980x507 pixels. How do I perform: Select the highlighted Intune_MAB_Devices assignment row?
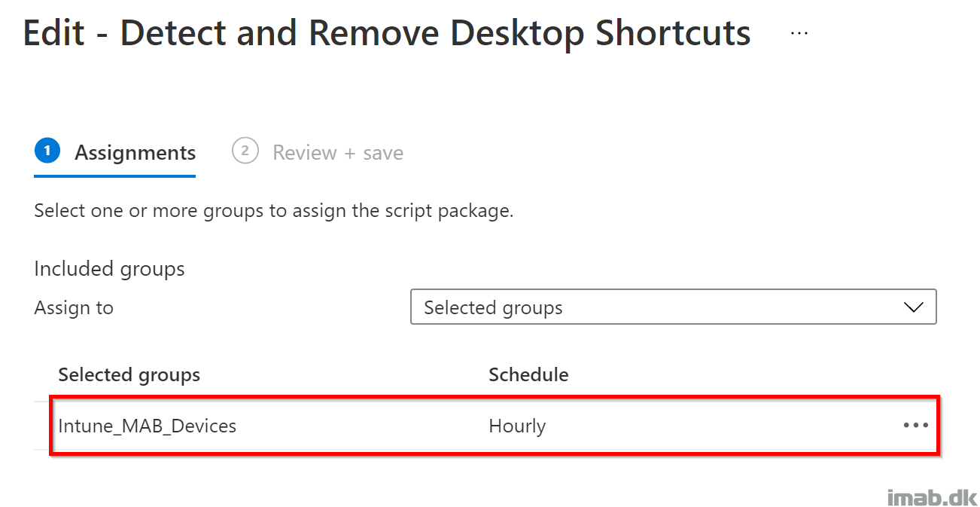pos(495,426)
